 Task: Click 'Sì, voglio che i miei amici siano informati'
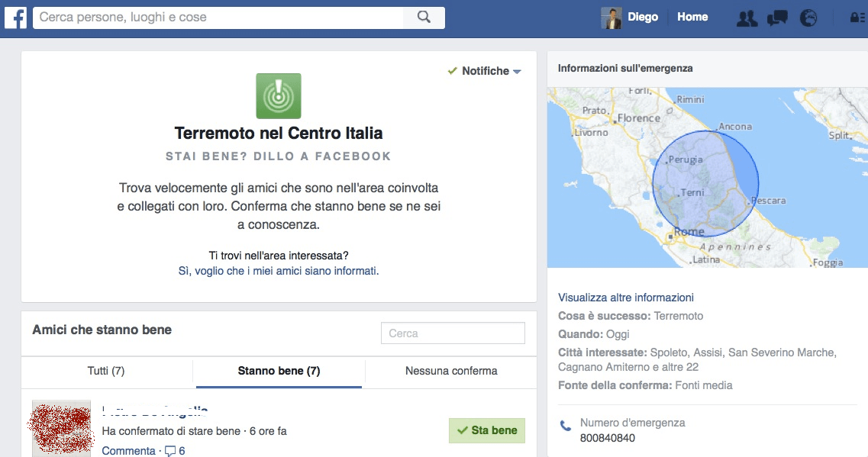[279, 271]
